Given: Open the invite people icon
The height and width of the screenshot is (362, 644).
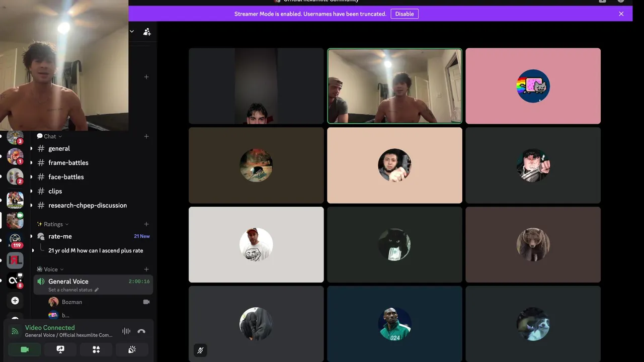Looking at the screenshot, I should (x=147, y=32).
